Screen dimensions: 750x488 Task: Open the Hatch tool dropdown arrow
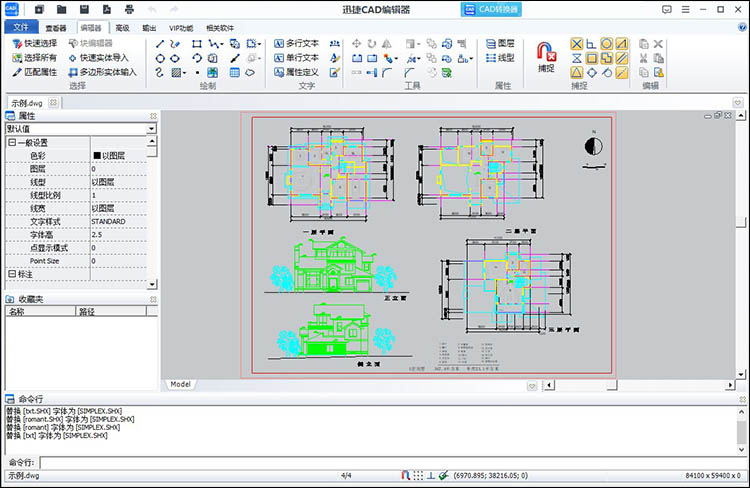184,73
